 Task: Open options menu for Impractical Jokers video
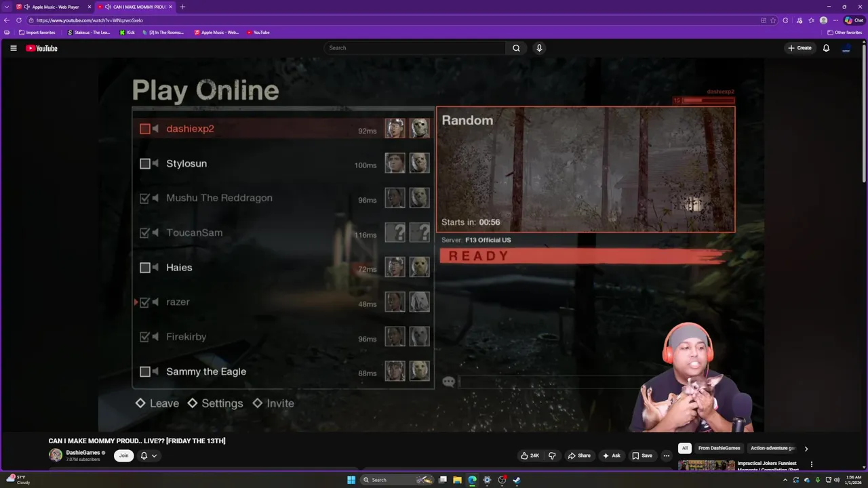811,464
